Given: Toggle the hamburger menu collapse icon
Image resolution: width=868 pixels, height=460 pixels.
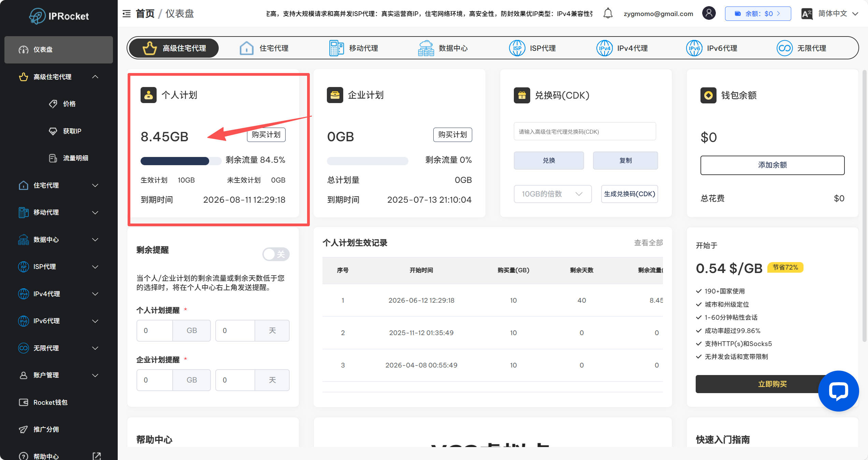Looking at the screenshot, I should [x=127, y=14].
